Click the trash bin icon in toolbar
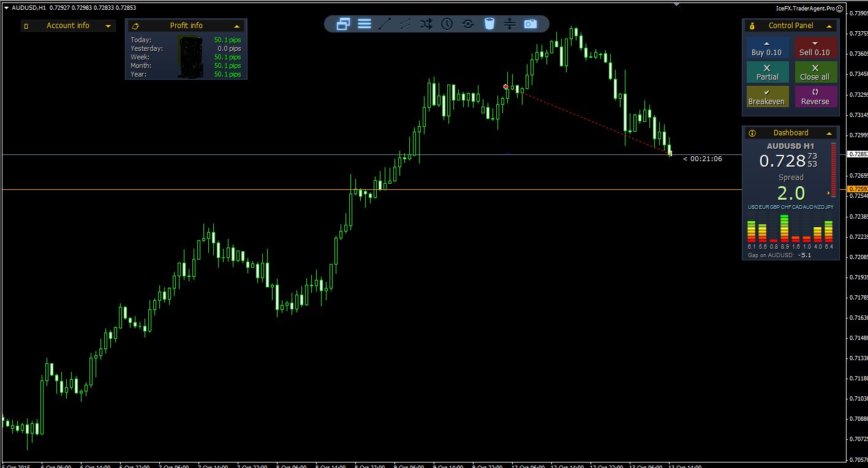The image size is (868, 468). coord(489,24)
